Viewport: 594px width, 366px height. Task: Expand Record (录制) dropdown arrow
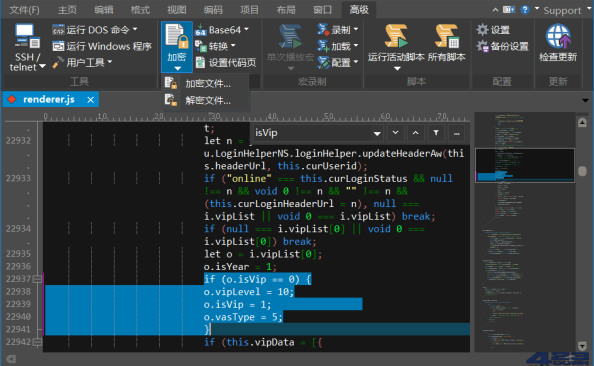point(356,29)
